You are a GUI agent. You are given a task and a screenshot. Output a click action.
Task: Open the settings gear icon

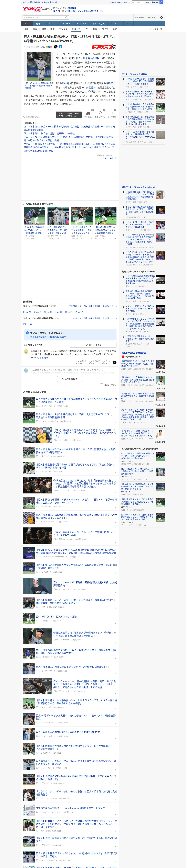pos(161,18)
